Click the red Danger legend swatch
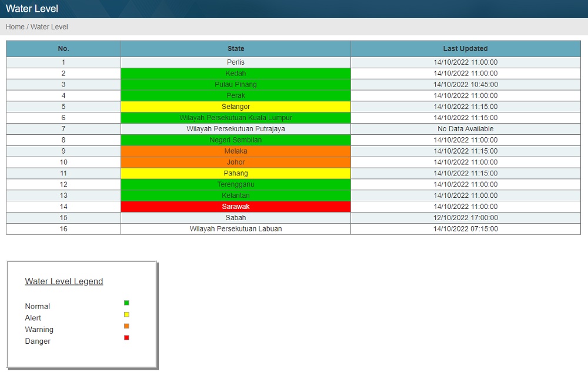The image size is (588, 375). point(126,338)
